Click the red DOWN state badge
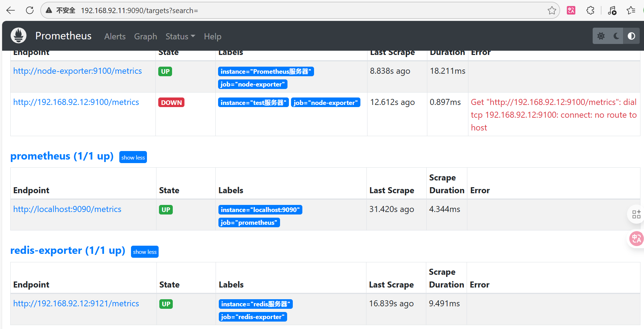The height and width of the screenshot is (329, 644). [x=171, y=102]
